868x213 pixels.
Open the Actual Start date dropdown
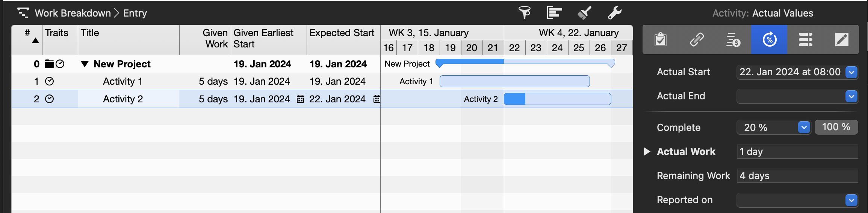(851, 72)
